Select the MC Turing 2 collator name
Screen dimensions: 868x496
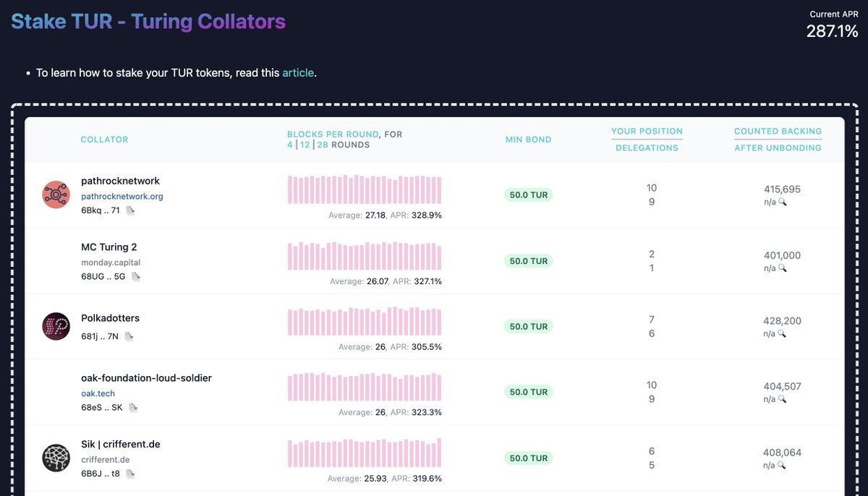[x=109, y=247]
